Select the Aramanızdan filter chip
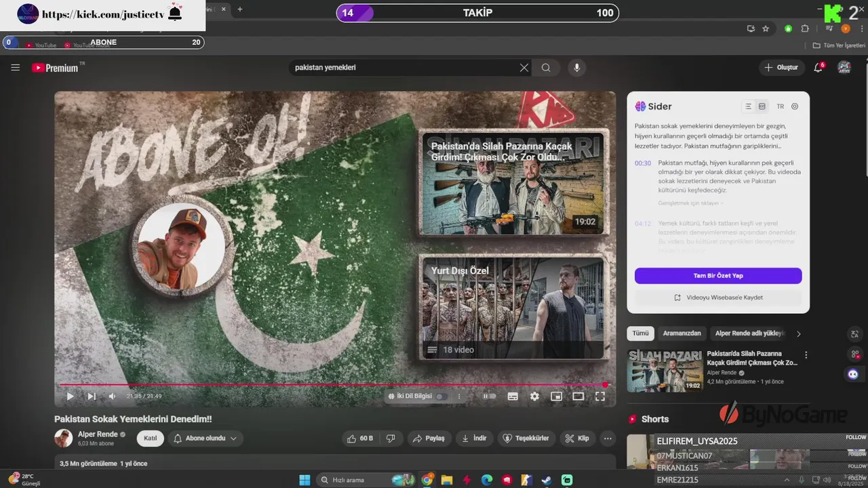The height and width of the screenshot is (488, 868). click(682, 333)
